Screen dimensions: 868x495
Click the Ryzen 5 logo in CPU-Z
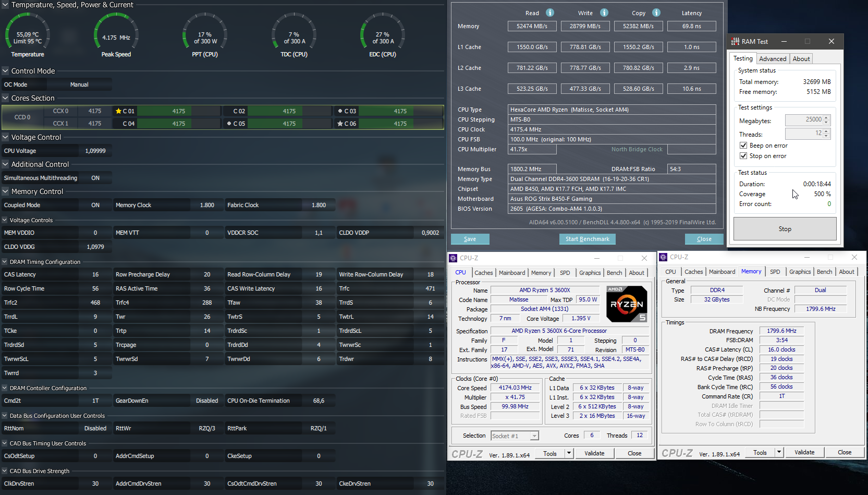pyautogui.click(x=627, y=304)
